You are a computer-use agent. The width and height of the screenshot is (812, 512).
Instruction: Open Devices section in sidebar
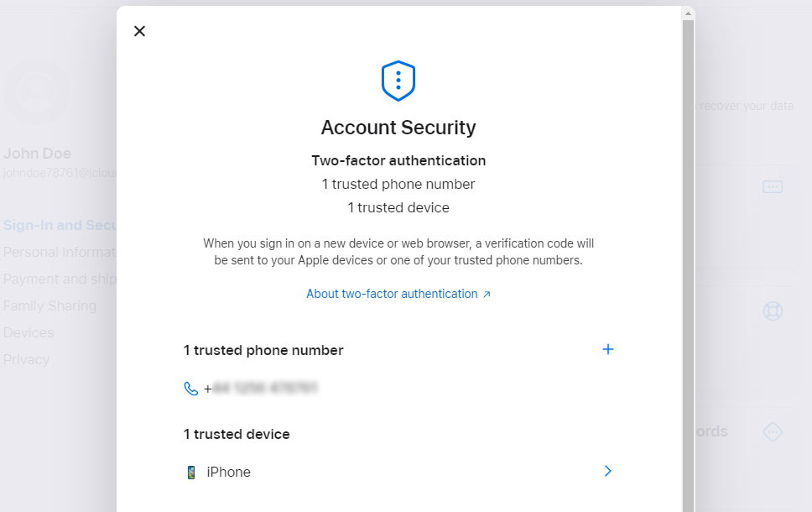pos(29,332)
